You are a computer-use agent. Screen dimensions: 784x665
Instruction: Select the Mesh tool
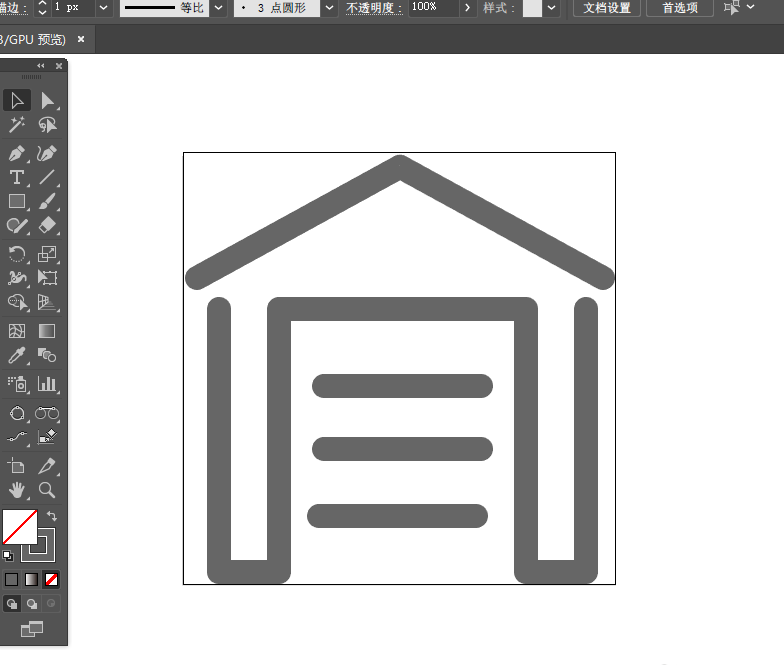click(17, 331)
